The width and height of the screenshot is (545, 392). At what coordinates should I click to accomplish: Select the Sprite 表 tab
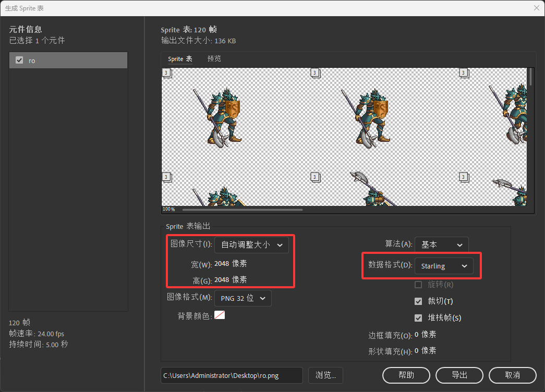[x=180, y=59]
